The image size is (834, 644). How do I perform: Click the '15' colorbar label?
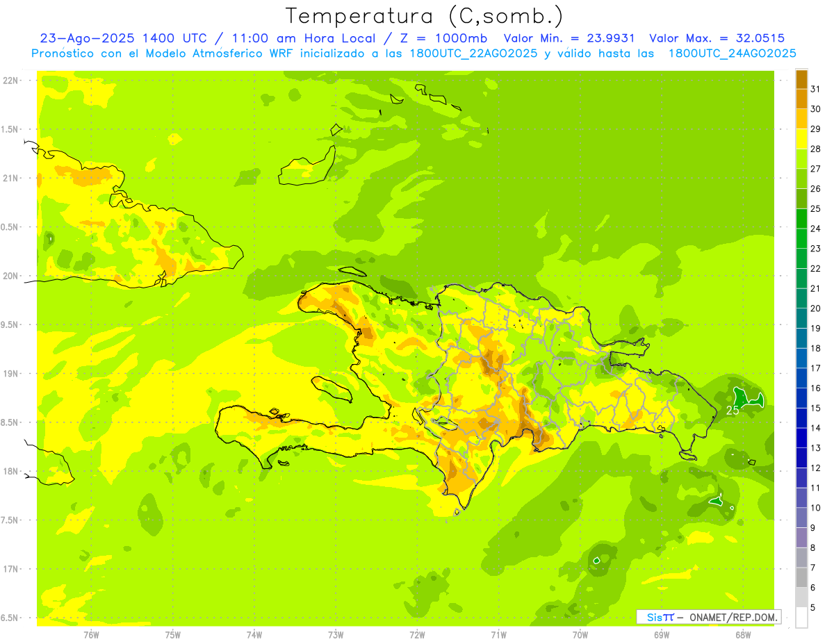(816, 408)
